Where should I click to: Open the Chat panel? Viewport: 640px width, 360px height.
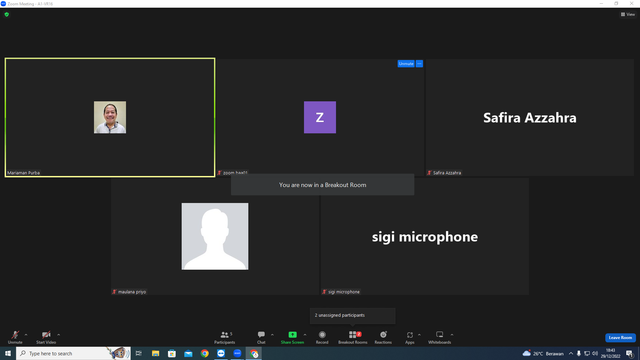261,337
